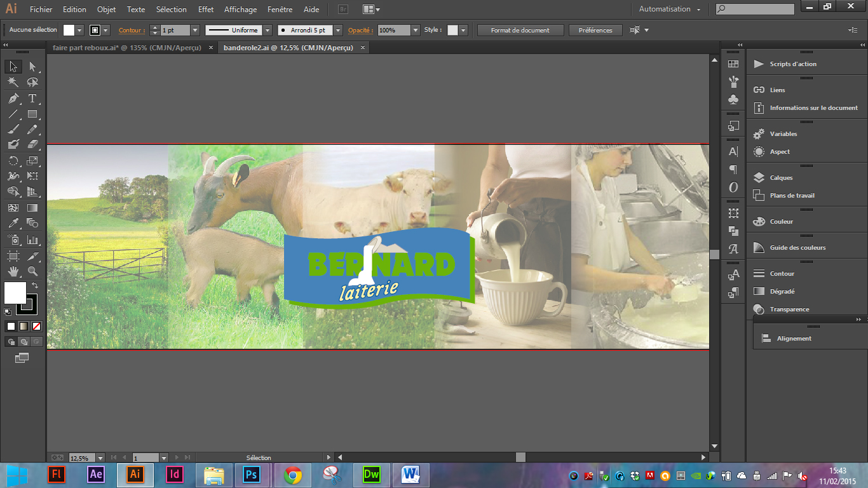Select the Lasso tool

click(x=32, y=83)
